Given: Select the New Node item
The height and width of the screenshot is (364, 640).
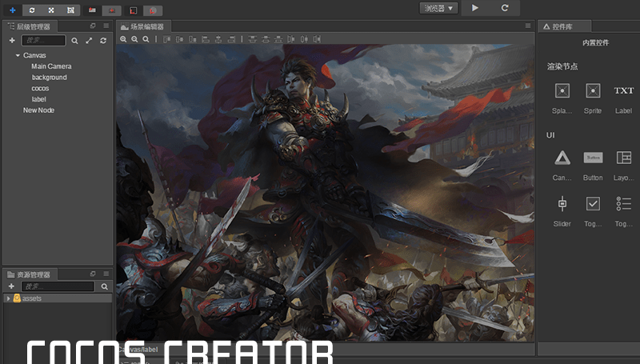Looking at the screenshot, I should click(38, 110).
